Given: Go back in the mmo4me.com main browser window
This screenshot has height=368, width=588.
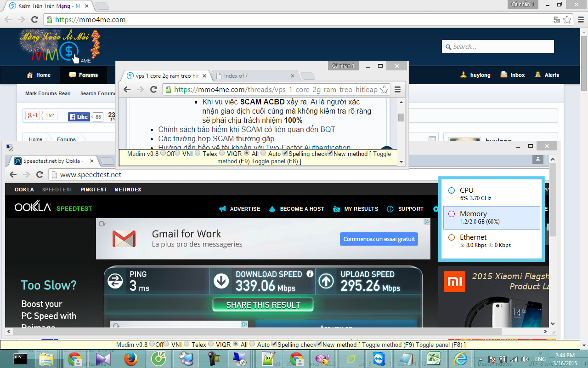Looking at the screenshot, I should pos(8,19).
